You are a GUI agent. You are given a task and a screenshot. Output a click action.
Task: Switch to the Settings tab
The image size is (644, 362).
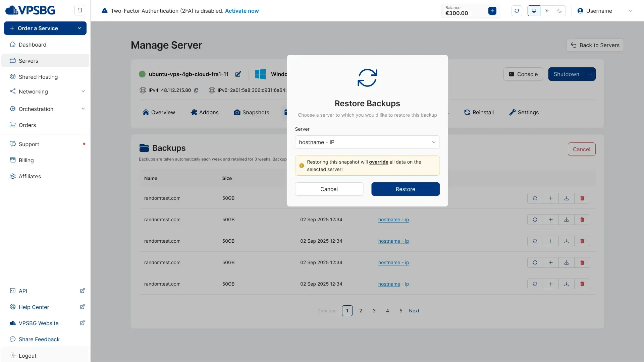click(x=524, y=112)
